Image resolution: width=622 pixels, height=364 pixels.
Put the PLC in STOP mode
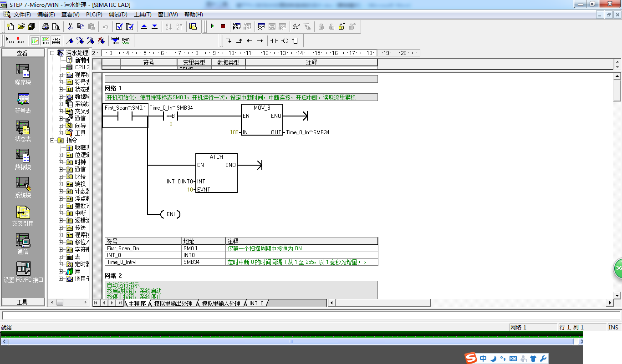coord(223,26)
